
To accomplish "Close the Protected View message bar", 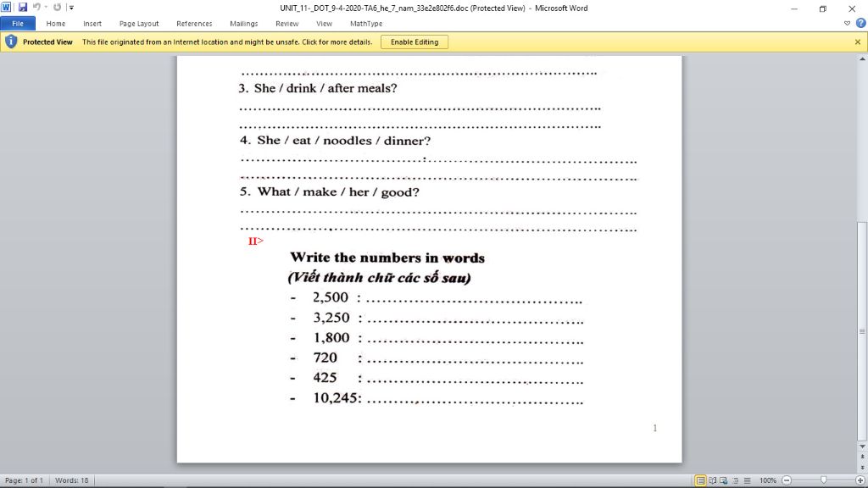I will [x=858, y=42].
